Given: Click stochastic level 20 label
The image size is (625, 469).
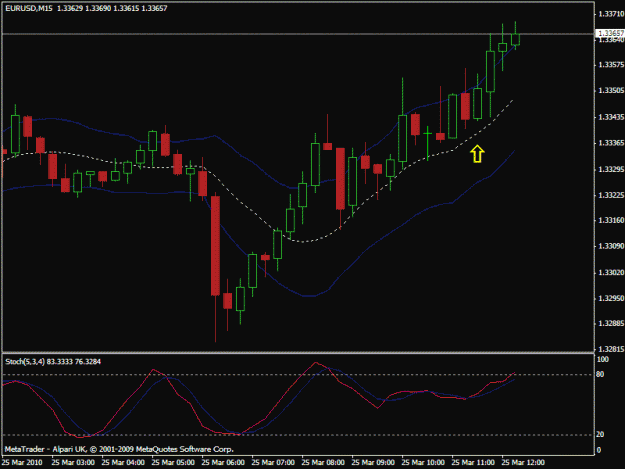Looking at the screenshot, I should (x=600, y=434).
